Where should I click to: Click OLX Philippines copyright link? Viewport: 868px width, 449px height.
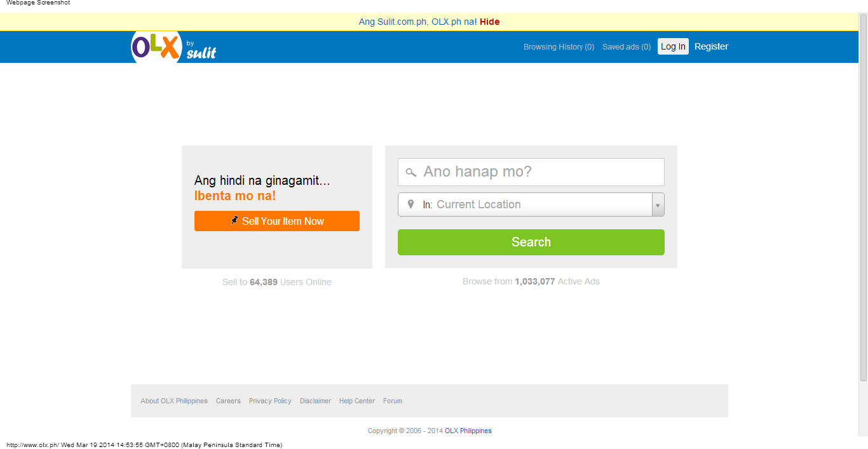tap(468, 431)
